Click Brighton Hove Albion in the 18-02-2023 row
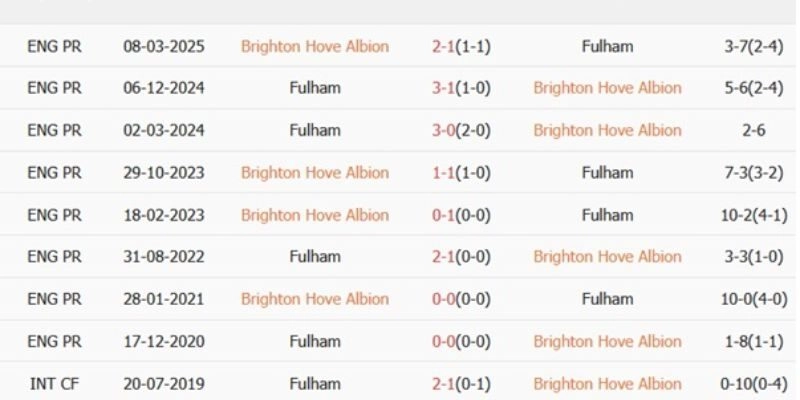The width and height of the screenshot is (800, 400). [314, 214]
